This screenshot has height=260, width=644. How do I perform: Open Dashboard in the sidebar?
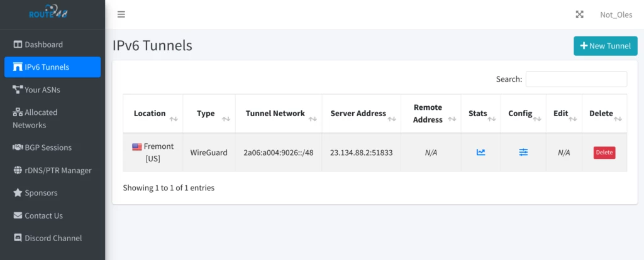tap(43, 45)
